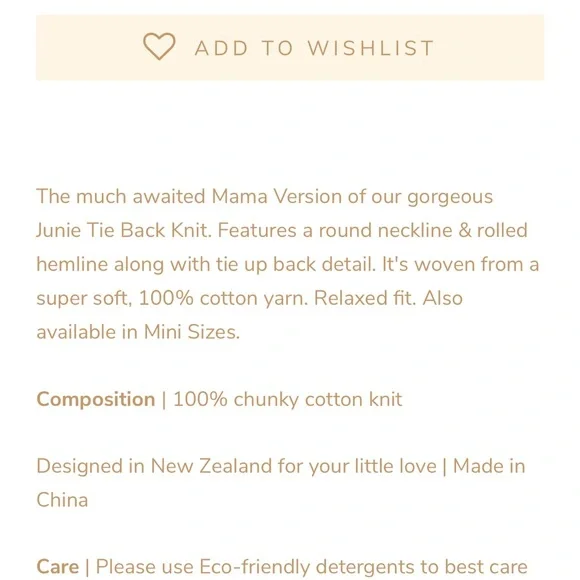Click the word 'China' under design line
This screenshot has width=580, height=580.
click(x=62, y=500)
